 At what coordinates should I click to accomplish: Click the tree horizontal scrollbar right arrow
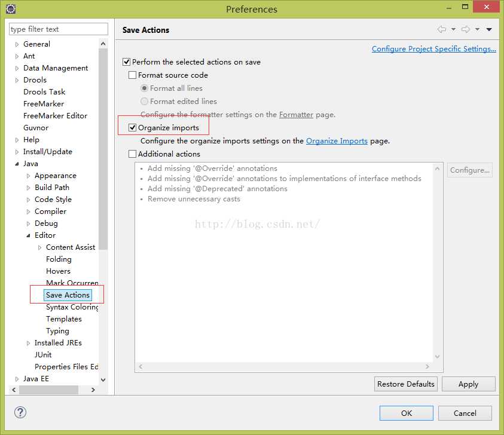pos(93,390)
